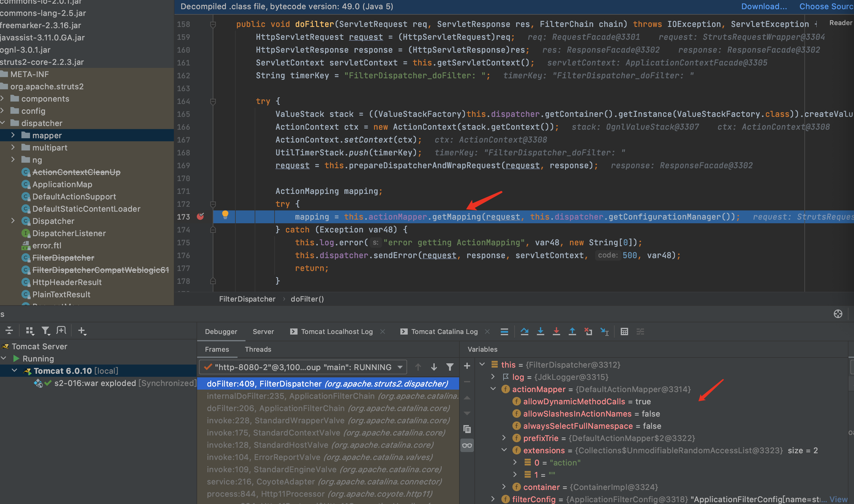This screenshot has width=854, height=504.
Task: Open the Tomcat Catalina Log tab
Action: pyautogui.click(x=439, y=332)
